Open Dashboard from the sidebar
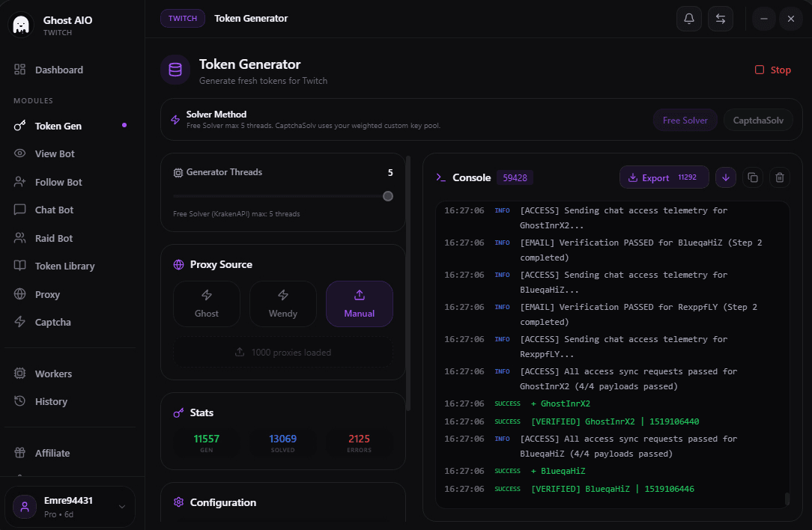 (70, 70)
